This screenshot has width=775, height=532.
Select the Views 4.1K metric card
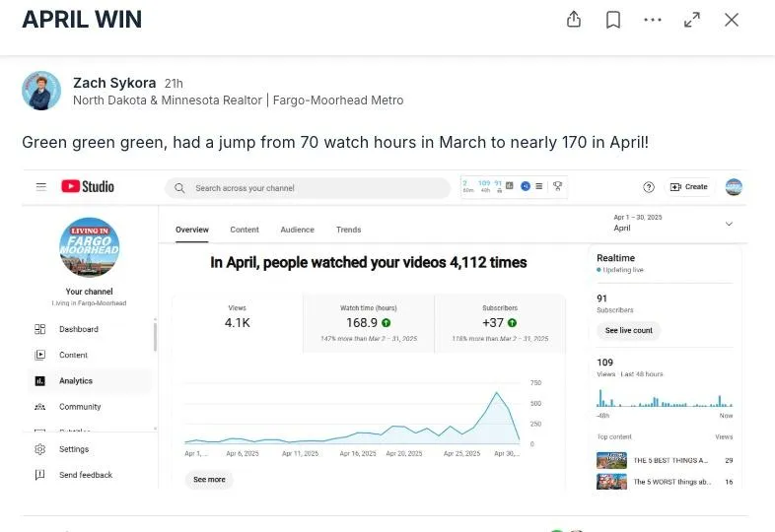click(x=238, y=323)
